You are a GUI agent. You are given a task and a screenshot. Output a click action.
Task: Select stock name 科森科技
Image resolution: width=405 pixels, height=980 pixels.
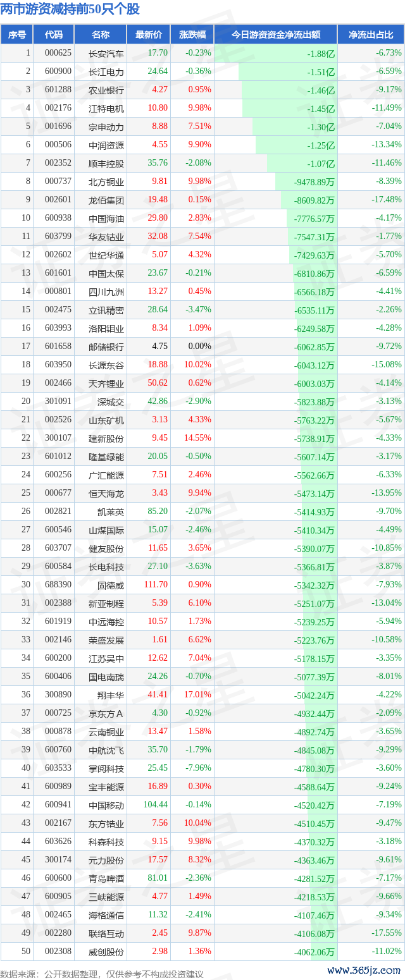click(x=106, y=842)
